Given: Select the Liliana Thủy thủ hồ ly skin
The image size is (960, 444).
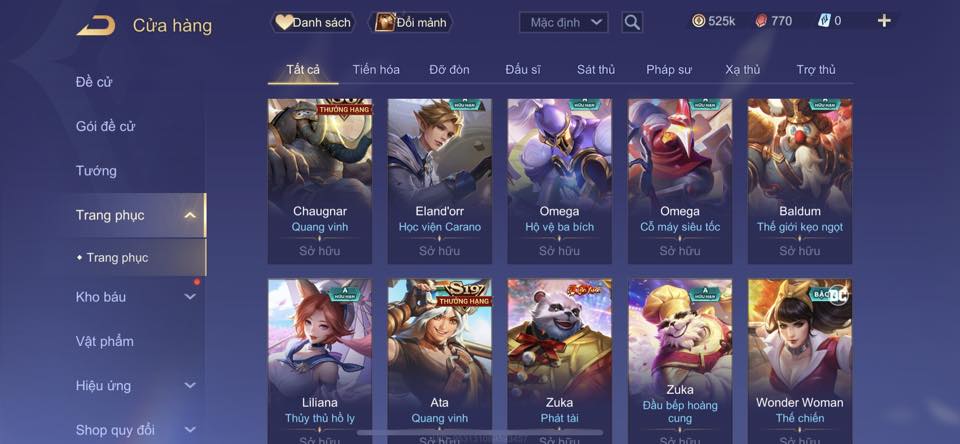Looking at the screenshot, I should pyautogui.click(x=320, y=361).
